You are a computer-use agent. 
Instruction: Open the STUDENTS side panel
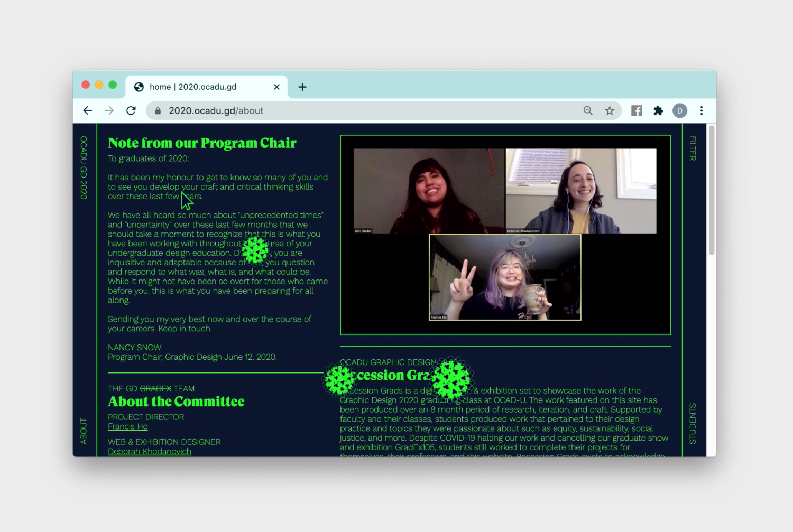[693, 424]
